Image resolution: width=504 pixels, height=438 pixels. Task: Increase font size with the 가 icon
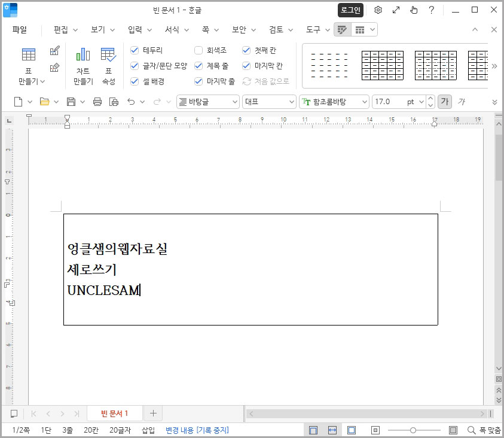pos(445,102)
